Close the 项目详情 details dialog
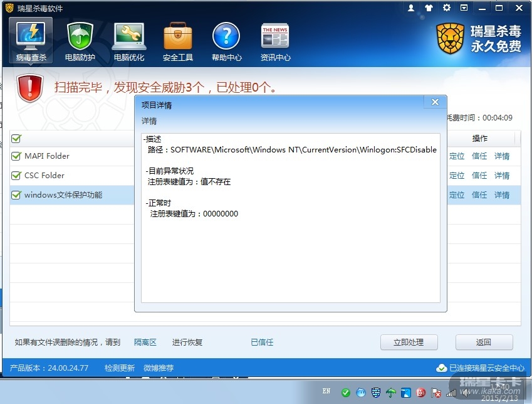532x404 pixels. (435, 102)
